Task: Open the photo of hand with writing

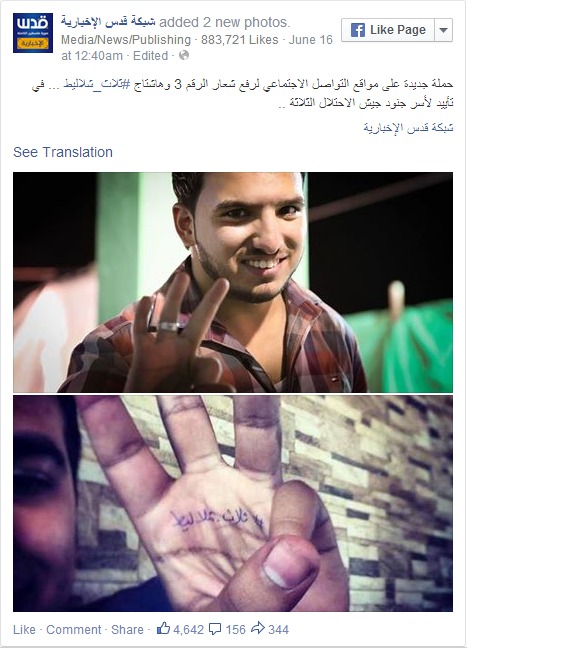Action: pos(233,503)
